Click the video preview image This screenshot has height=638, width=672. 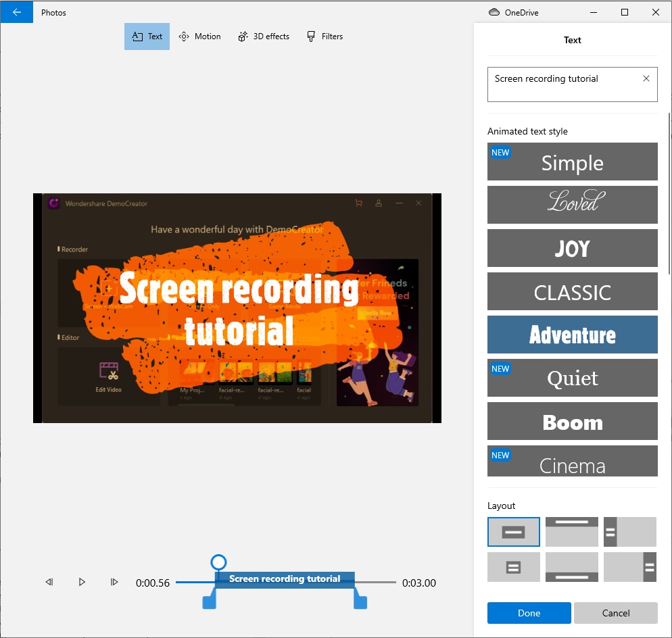click(x=237, y=308)
